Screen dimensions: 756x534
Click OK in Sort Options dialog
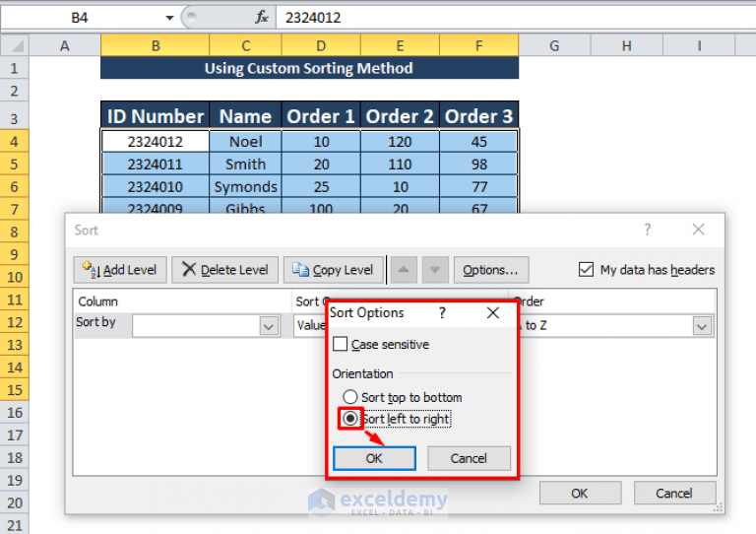(x=374, y=458)
